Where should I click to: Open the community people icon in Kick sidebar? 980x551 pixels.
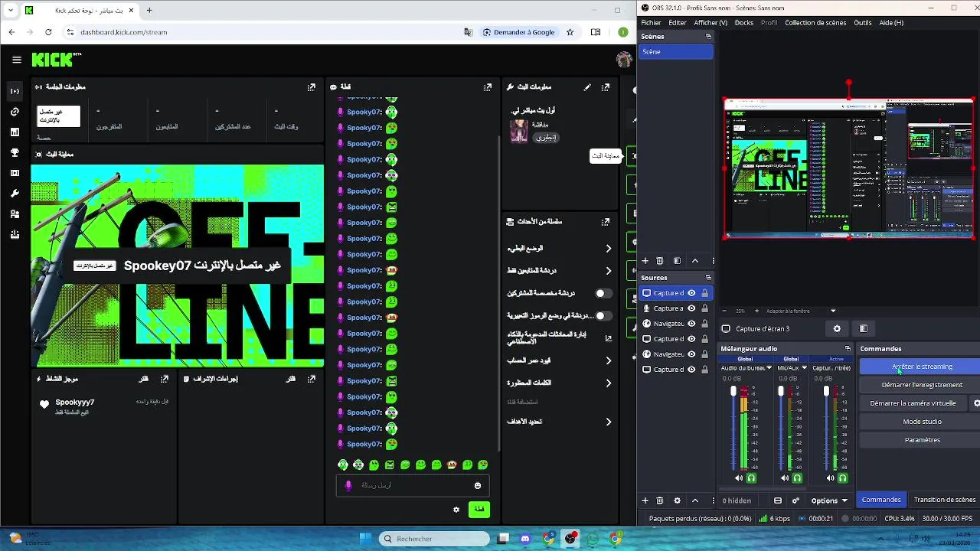pyautogui.click(x=15, y=214)
